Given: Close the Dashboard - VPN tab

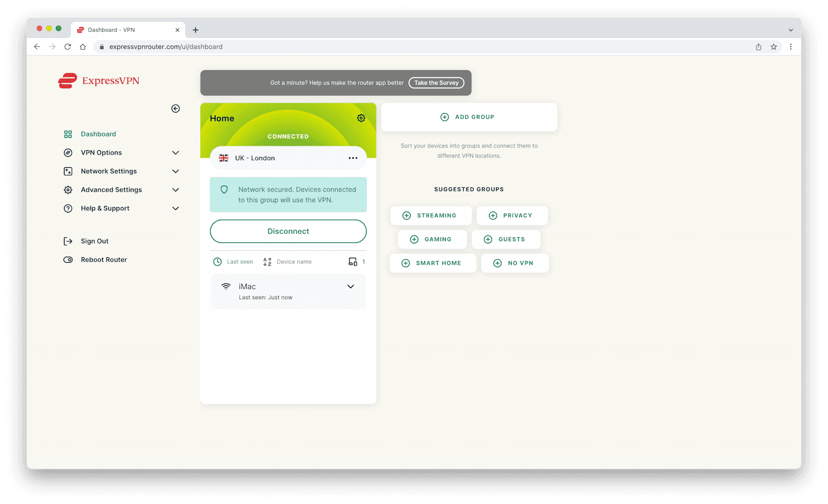Looking at the screenshot, I should (x=177, y=30).
